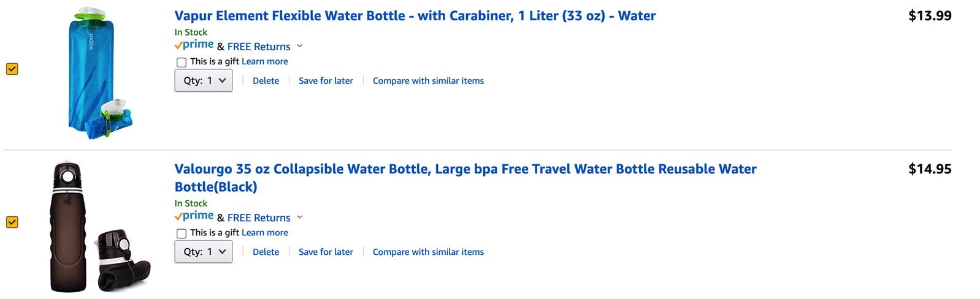Delete the Valourgo bottle from cart
980x299 pixels.
click(266, 252)
